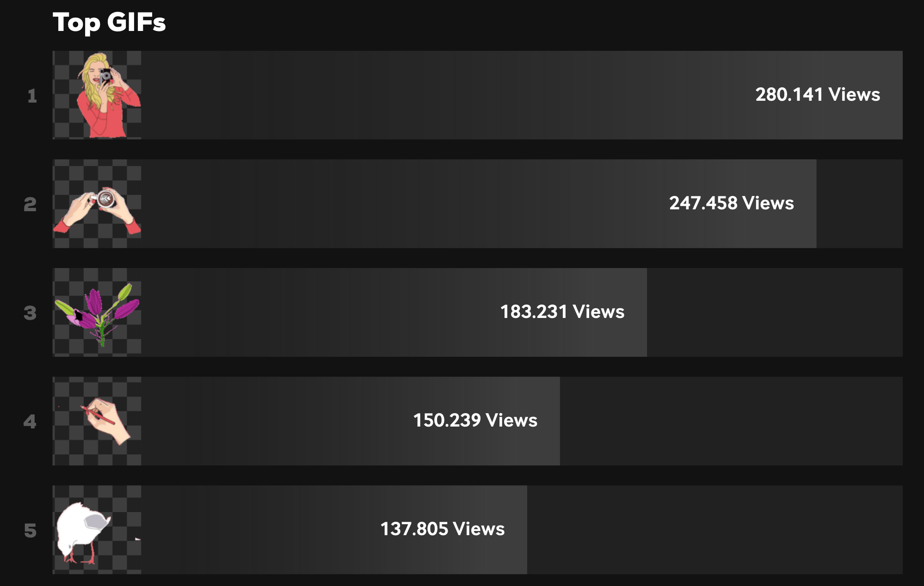Click the 183.231 Views label
The width and height of the screenshot is (924, 586).
click(562, 312)
